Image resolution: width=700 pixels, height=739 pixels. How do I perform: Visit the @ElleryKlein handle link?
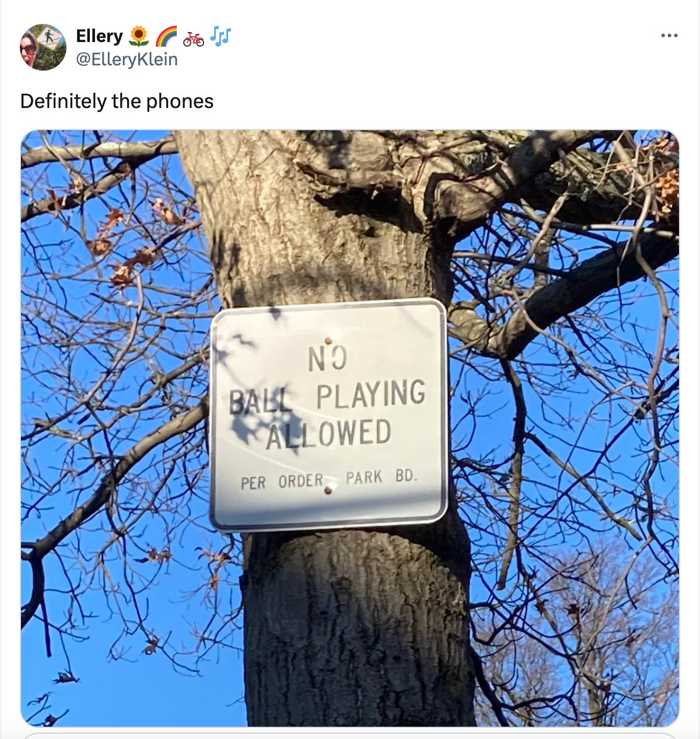(127, 59)
